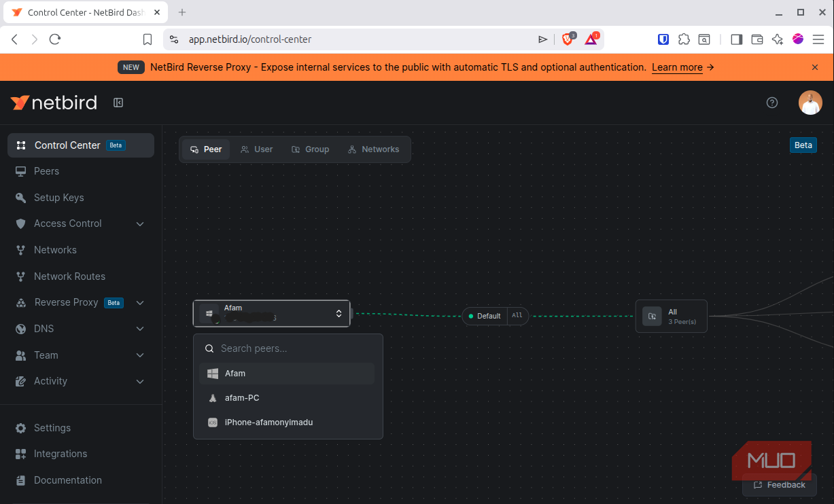Select iPhone-afamonyimadu from the peer list

[x=287, y=422]
